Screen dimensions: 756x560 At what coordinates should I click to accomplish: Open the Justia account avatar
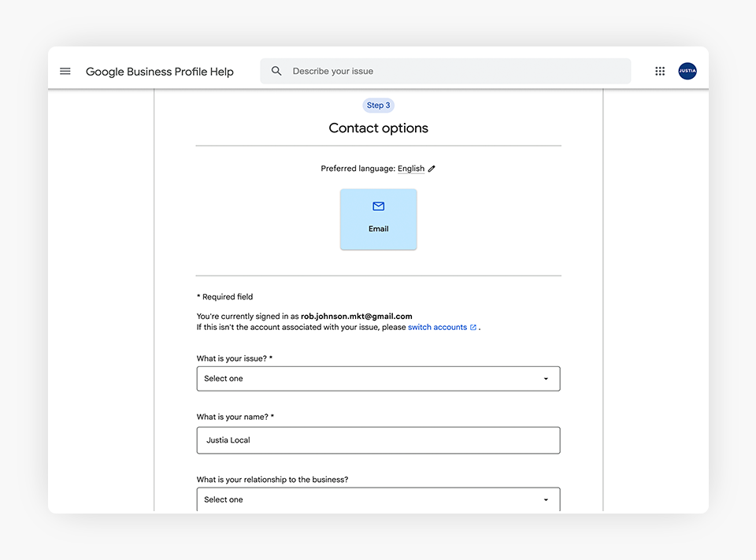coord(687,71)
